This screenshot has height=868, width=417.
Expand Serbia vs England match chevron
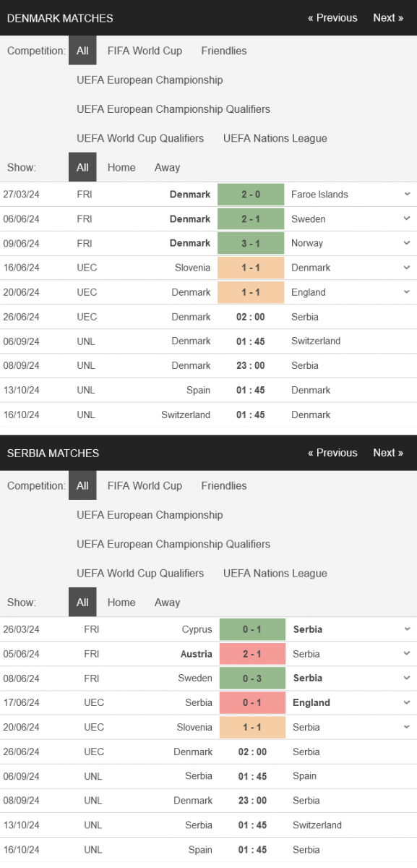click(x=408, y=702)
